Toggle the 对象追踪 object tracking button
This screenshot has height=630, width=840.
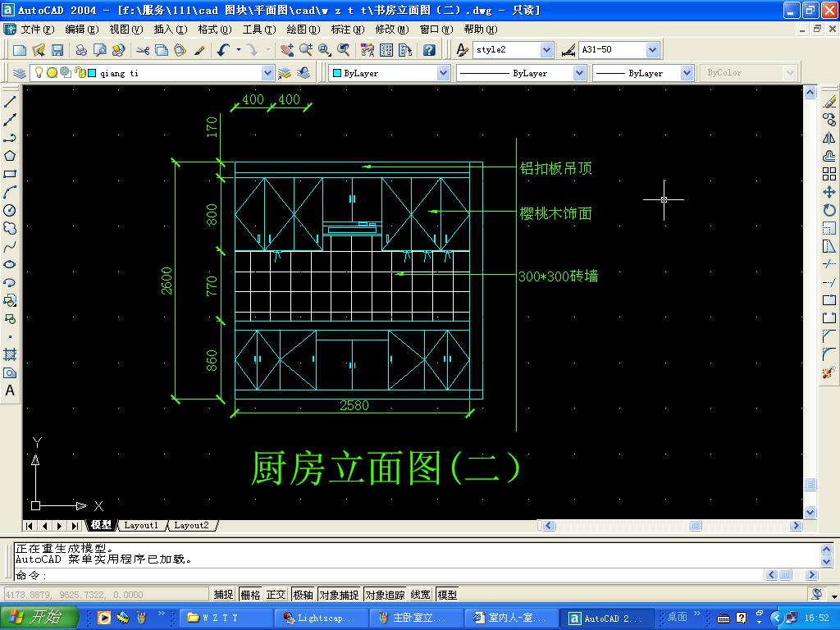click(x=385, y=595)
